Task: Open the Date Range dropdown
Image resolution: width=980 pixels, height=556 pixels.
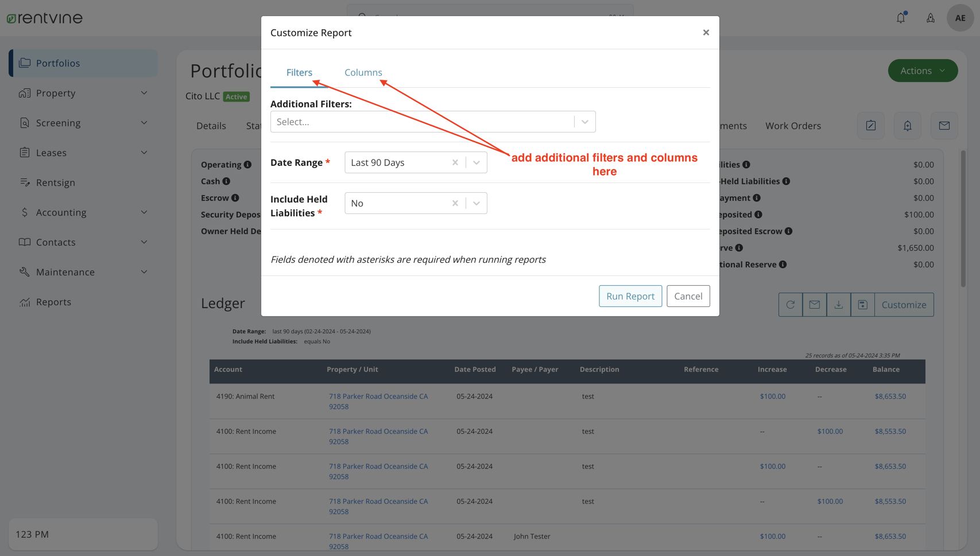Action: 476,162
